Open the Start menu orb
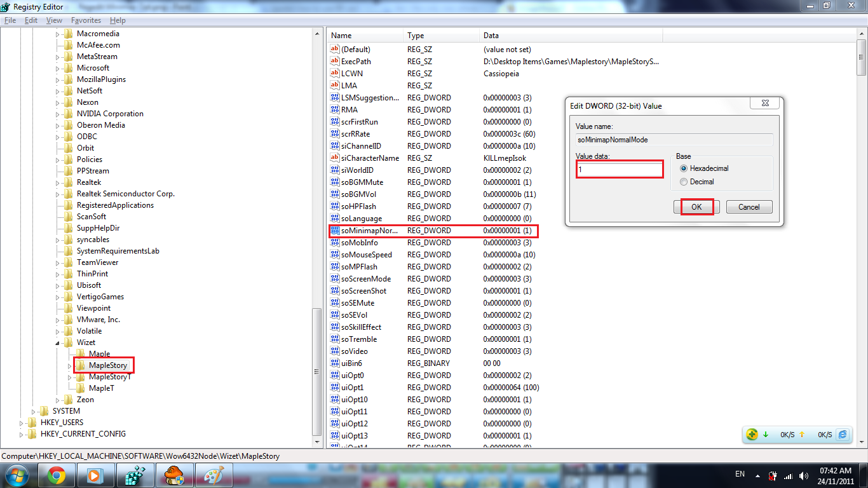 pos(17,475)
